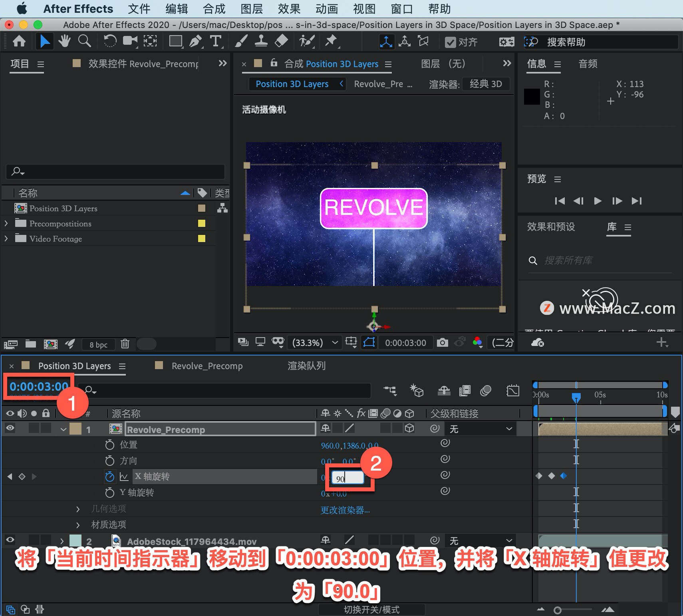
Task: Select the Rotation tool
Action: click(x=110, y=41)
